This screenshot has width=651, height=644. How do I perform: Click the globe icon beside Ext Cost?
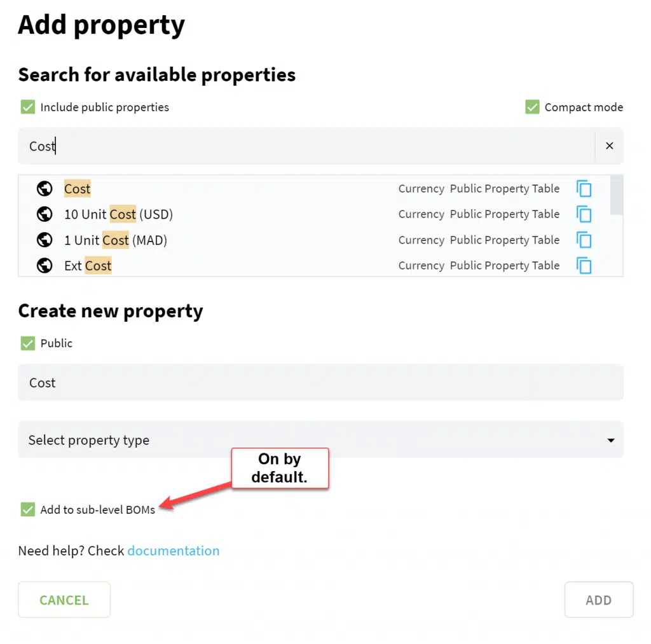point(45,266)
